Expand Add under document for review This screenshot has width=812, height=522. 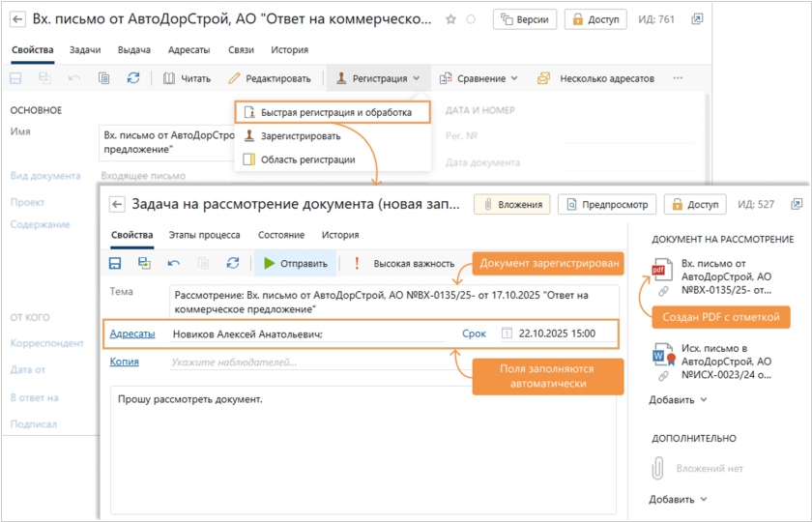677,399
